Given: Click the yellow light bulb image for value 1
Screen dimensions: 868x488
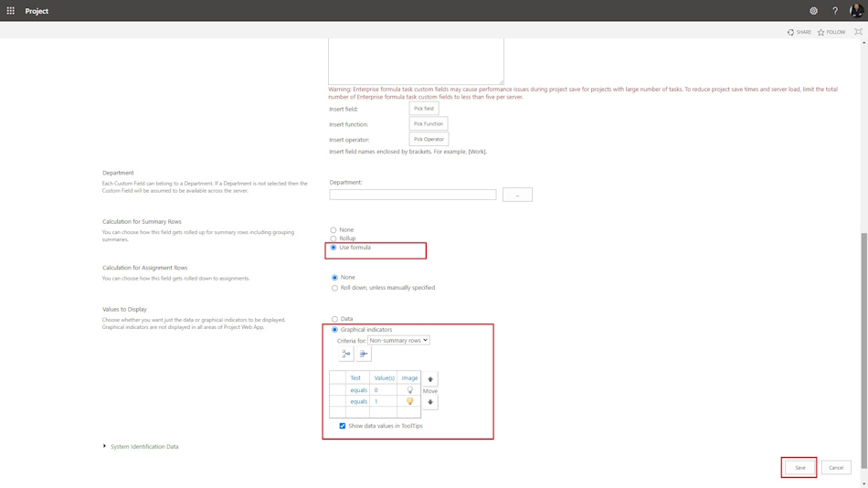Looking at the screenshot, I should [x=409, y=401].
